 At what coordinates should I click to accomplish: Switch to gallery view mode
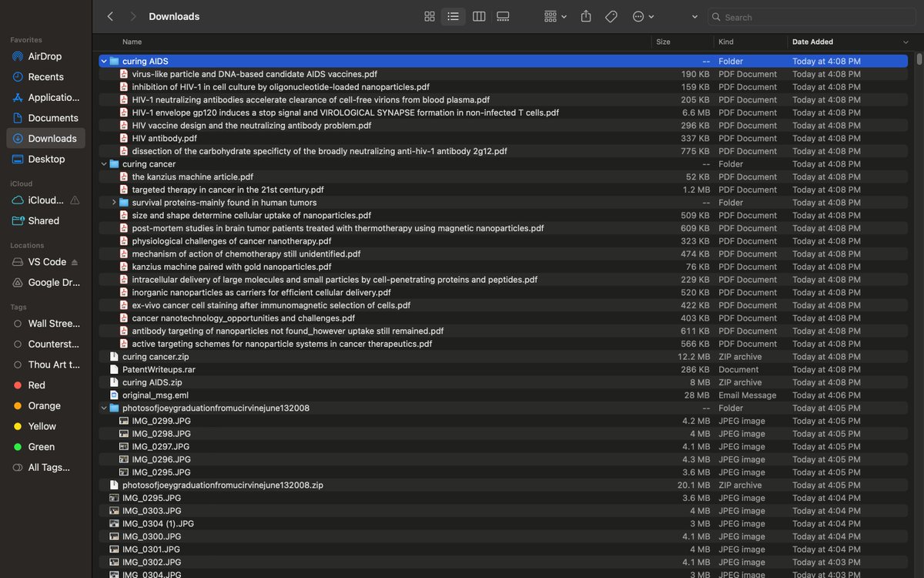click(x=504, y=16)
